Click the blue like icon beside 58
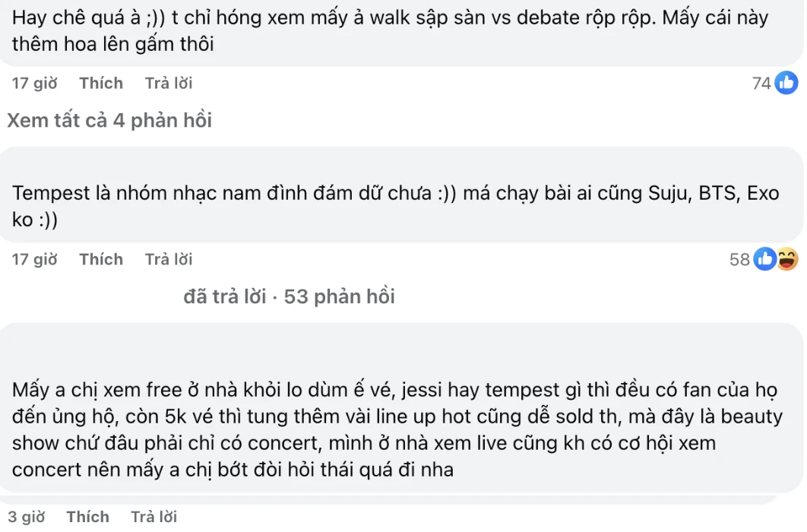807x532 pixels. tap(764, 259)
